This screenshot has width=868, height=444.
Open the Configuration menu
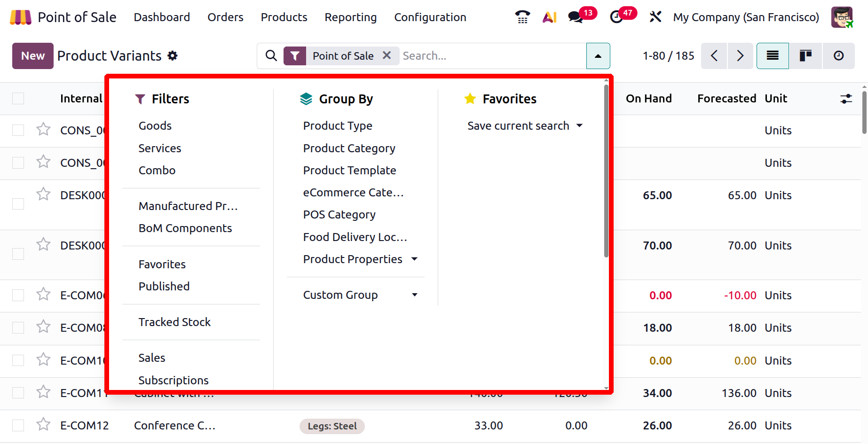430,17
